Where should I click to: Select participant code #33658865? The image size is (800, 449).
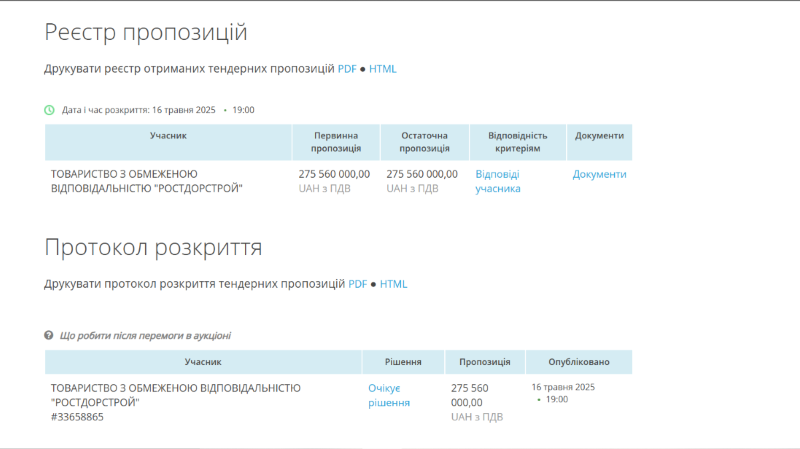pyautogui.click(x=77, y=417)
